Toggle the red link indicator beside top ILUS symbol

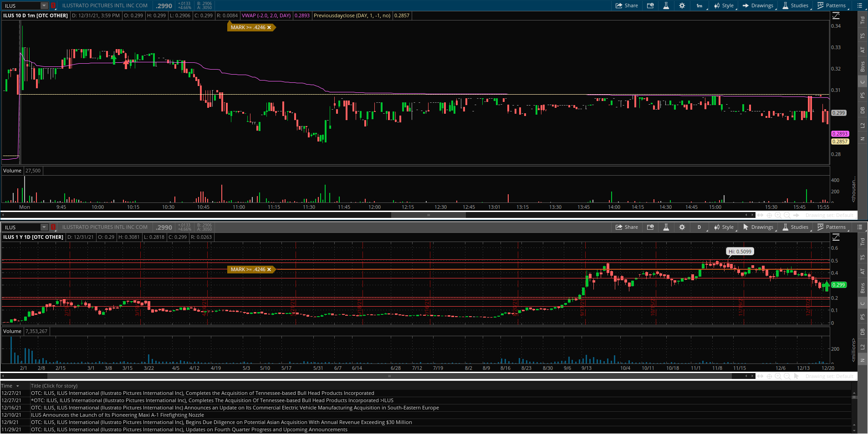click(53, 6)
